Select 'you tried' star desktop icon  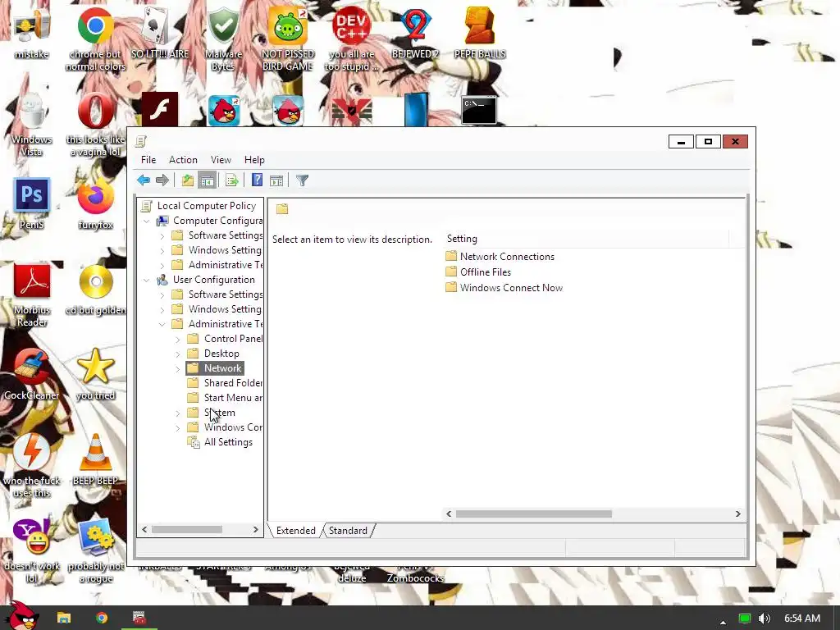95,374
